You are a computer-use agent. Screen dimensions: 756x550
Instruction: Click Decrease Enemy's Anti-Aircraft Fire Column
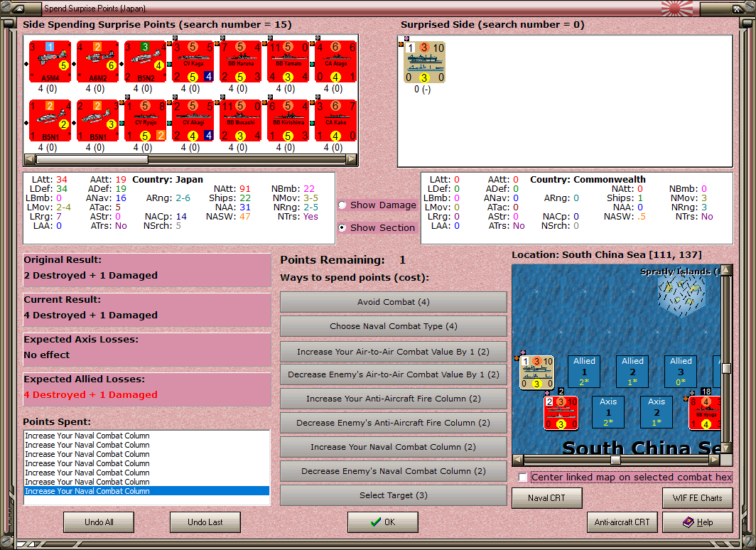point(394,423)
